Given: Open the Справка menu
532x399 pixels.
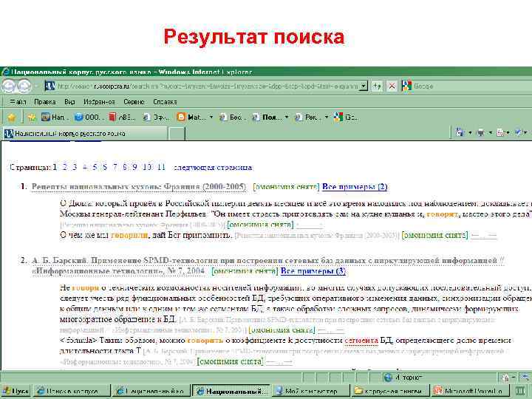Looking at the screenshot, I should point(165,102).
